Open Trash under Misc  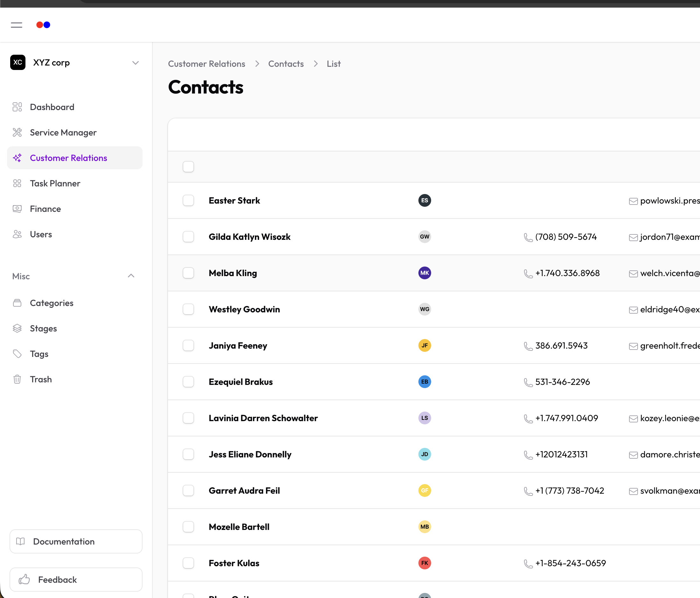pos(75,379)
